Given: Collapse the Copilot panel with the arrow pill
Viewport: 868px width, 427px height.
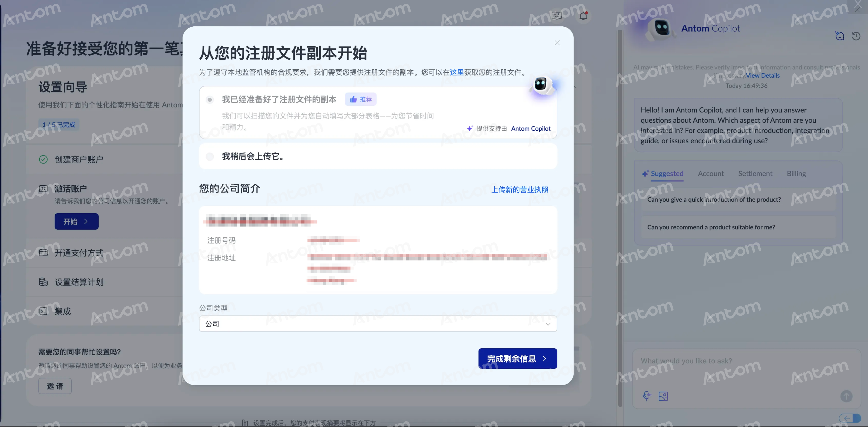Looking at the screenshot, I should tap(850, 418).
